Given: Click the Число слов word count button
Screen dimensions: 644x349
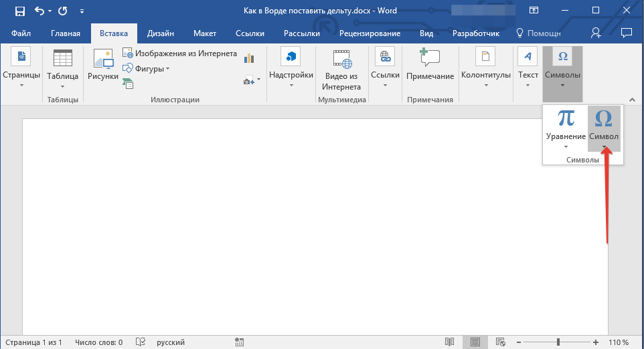Looking at the screenshot, I should [98, 342].
